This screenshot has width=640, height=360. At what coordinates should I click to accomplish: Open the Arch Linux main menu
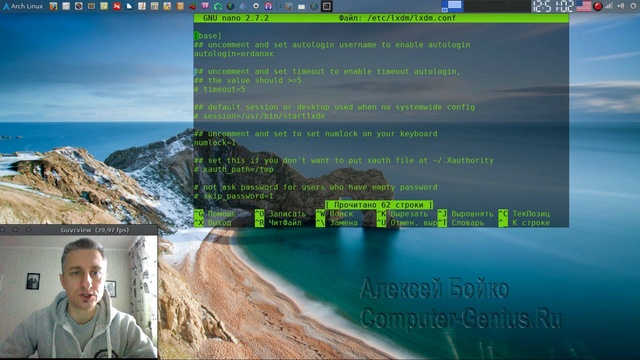click(23, 6)
